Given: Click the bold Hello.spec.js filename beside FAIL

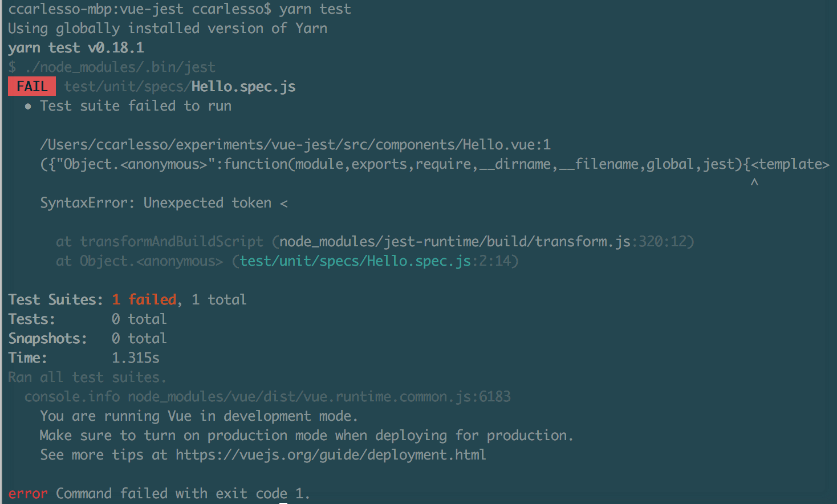Looking at the screenshot, I should pos(243,87).
